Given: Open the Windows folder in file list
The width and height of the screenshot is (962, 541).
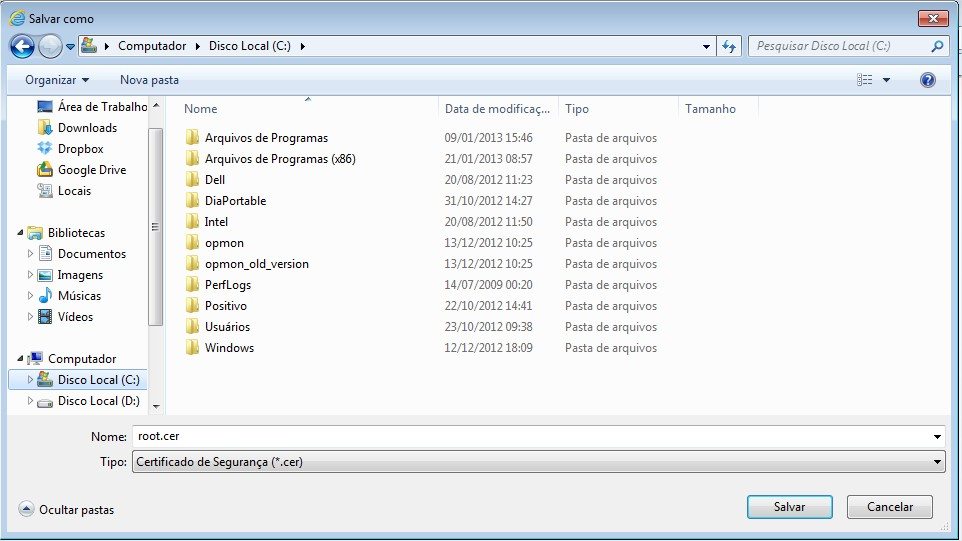Looking at the screenshot, I should point(229,348).
